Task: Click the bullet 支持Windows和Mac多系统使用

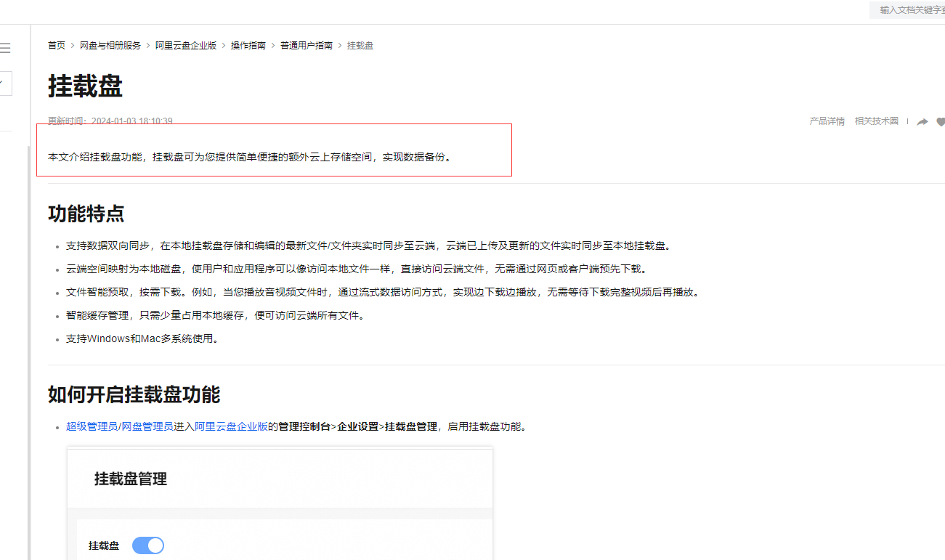Action: pyautogui.click(x=142, y=338)
